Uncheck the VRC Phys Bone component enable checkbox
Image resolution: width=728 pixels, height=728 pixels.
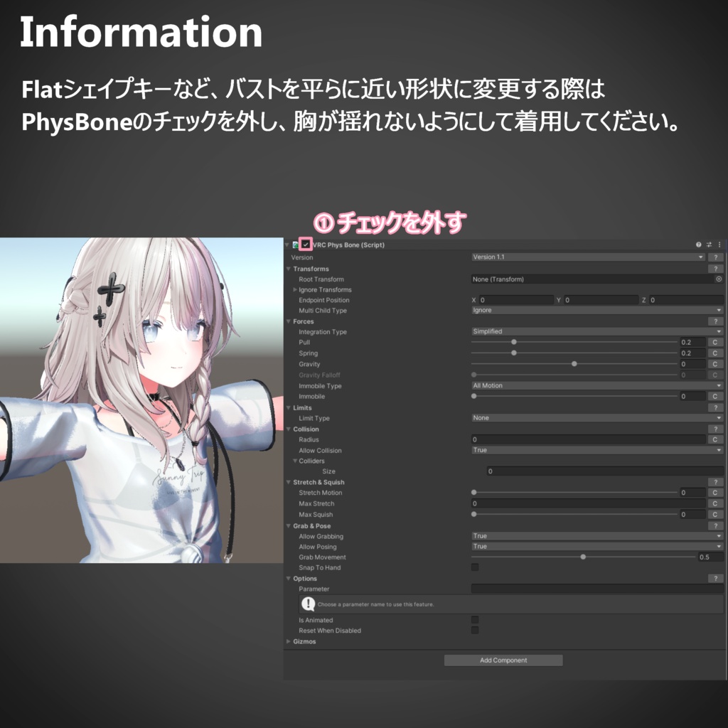(306, 245)
